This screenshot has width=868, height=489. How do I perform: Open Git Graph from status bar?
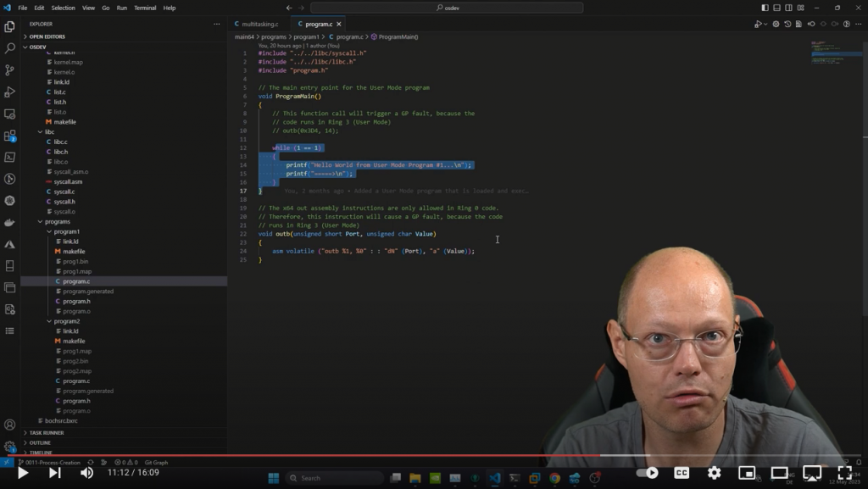point(156,463)
